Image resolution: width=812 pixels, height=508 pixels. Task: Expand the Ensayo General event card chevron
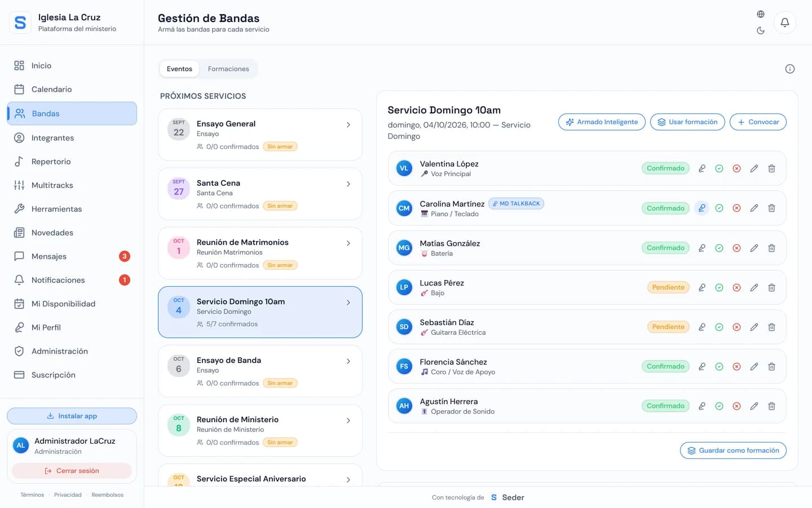click(x=348, y=125)
